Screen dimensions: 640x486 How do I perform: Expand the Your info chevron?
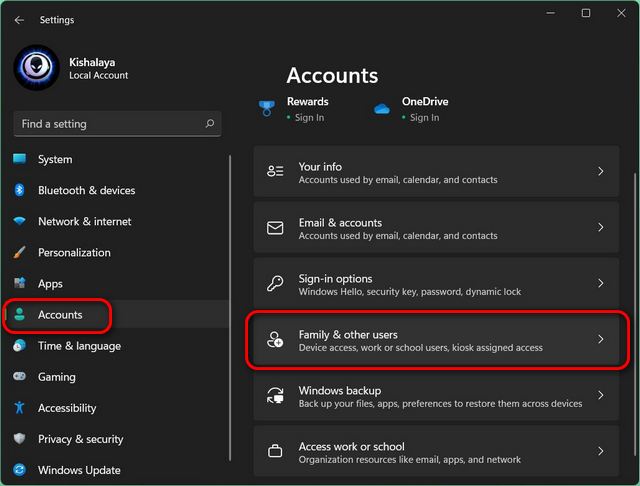(x=600, y=172)
